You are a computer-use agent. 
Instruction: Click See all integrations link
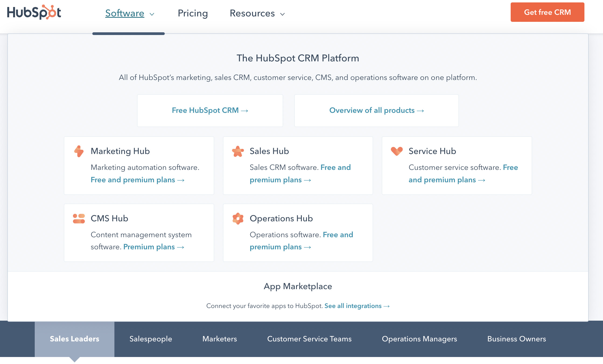[x=353, y=306]
